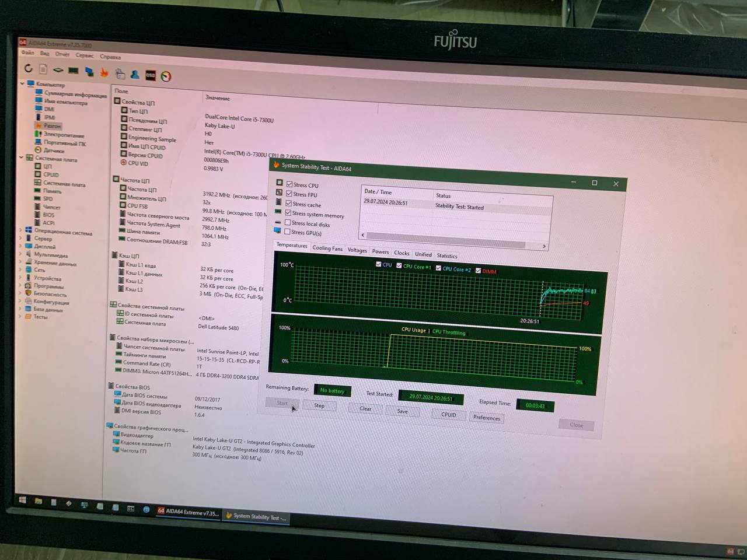
Task: Open the OSD panel toolbar icon
Action: pyautogui.click(x=151, y=75)
